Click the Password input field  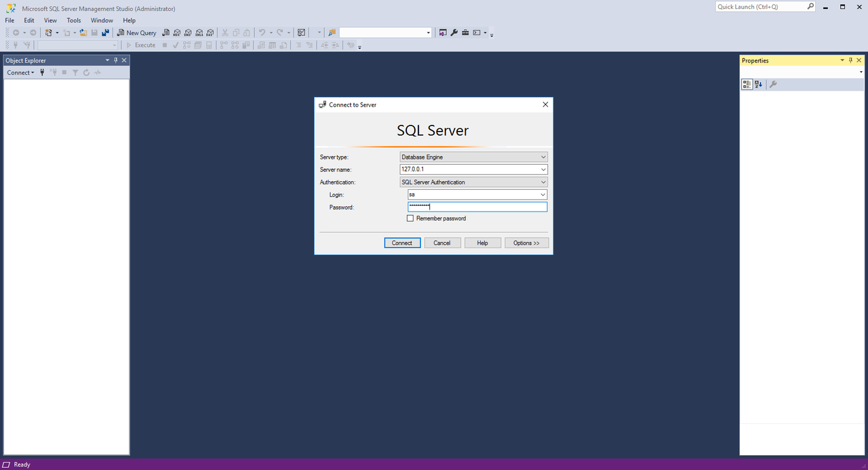click(477, 207)
